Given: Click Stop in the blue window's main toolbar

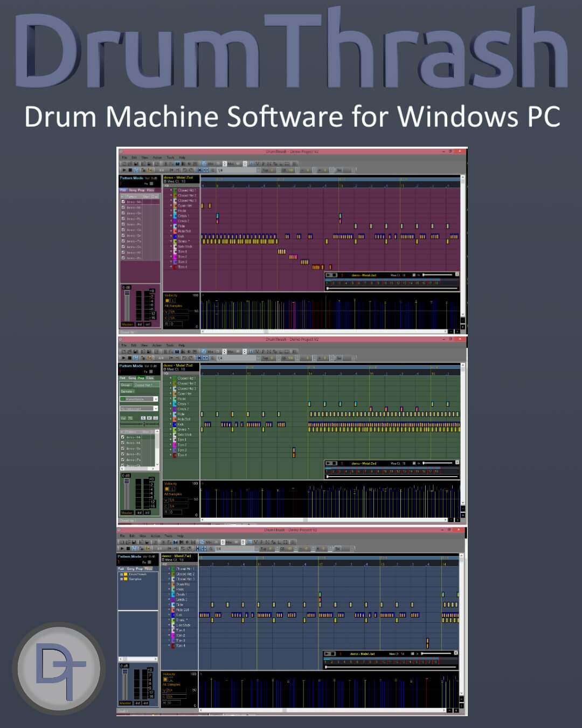Looking at the screenshot, I should tap(128, 548).
